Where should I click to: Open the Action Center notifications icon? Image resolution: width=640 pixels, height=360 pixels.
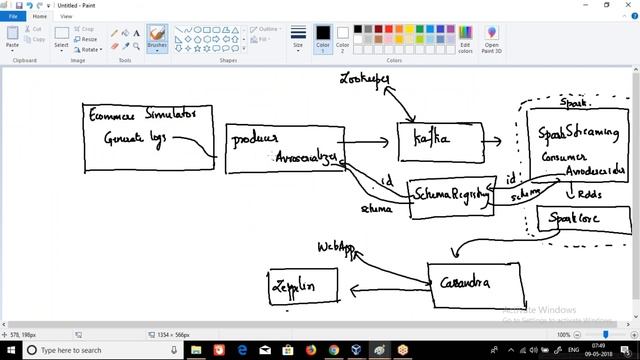click(x=625, y=350)
